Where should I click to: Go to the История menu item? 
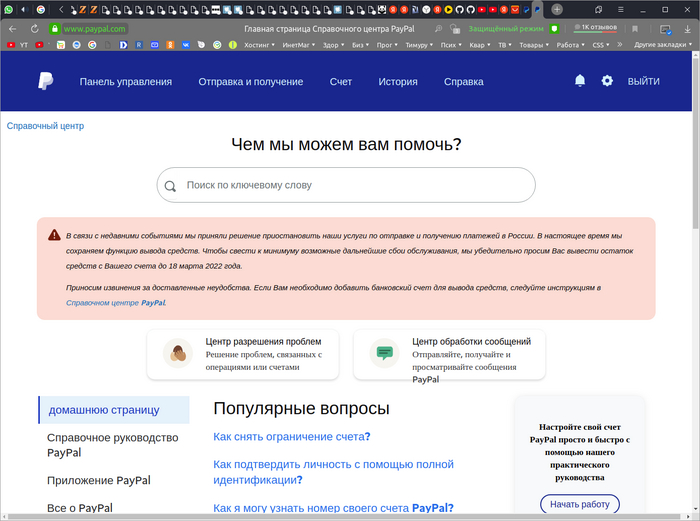(398, 81)
